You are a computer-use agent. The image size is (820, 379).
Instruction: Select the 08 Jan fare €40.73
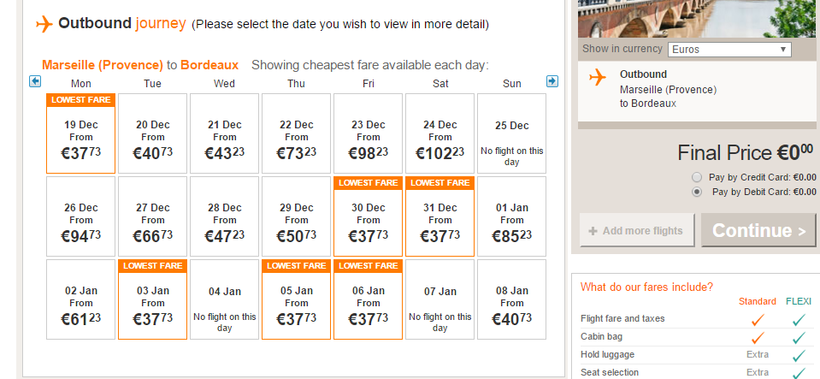(x=511, y=300)
